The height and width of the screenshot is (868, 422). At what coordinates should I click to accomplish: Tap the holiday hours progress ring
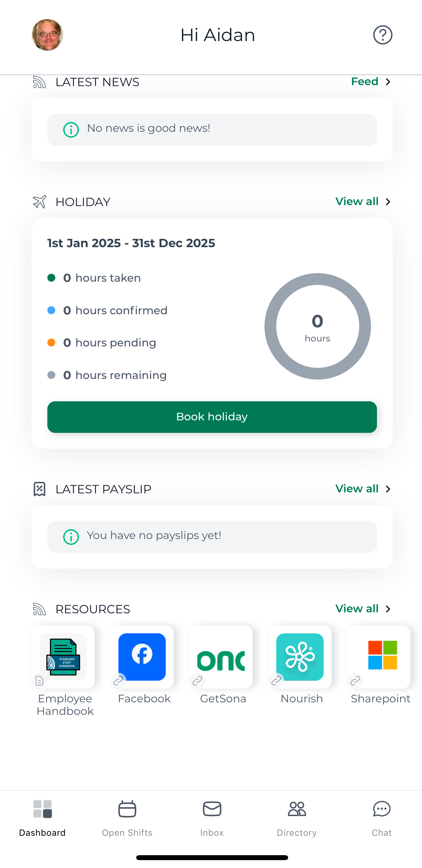pos(317,326)
